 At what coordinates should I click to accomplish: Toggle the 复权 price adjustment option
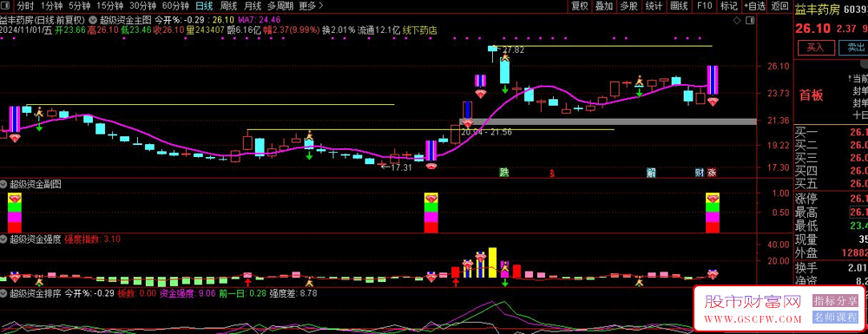coord(580,6)
